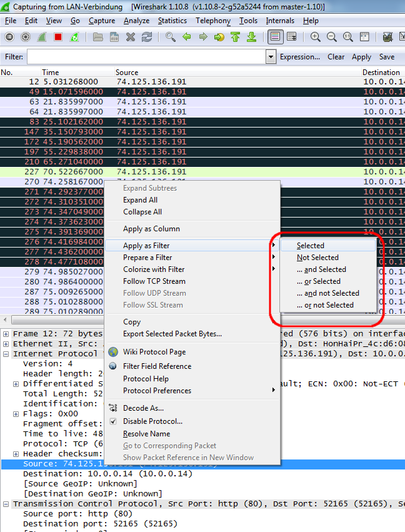Viewport: 405px width, 532px height.
Task: Click the Expression... button next to the filter
Action: pos(300,57)
